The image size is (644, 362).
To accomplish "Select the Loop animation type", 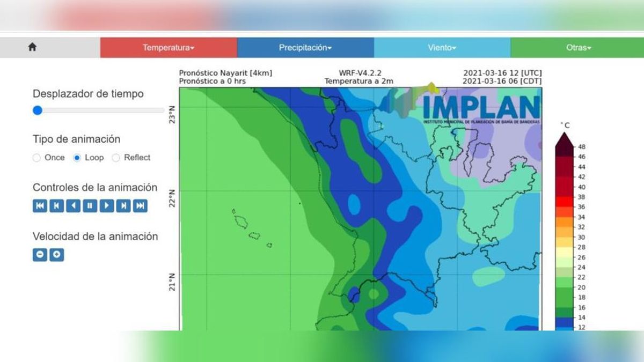I will pyautogui.click(x=77, y=158).
